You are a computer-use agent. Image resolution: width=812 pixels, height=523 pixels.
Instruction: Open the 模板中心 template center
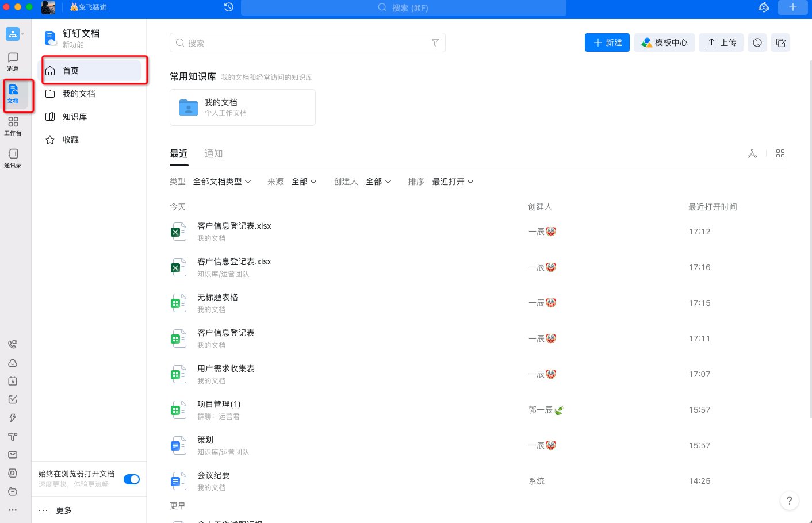(x=664, y=42)
